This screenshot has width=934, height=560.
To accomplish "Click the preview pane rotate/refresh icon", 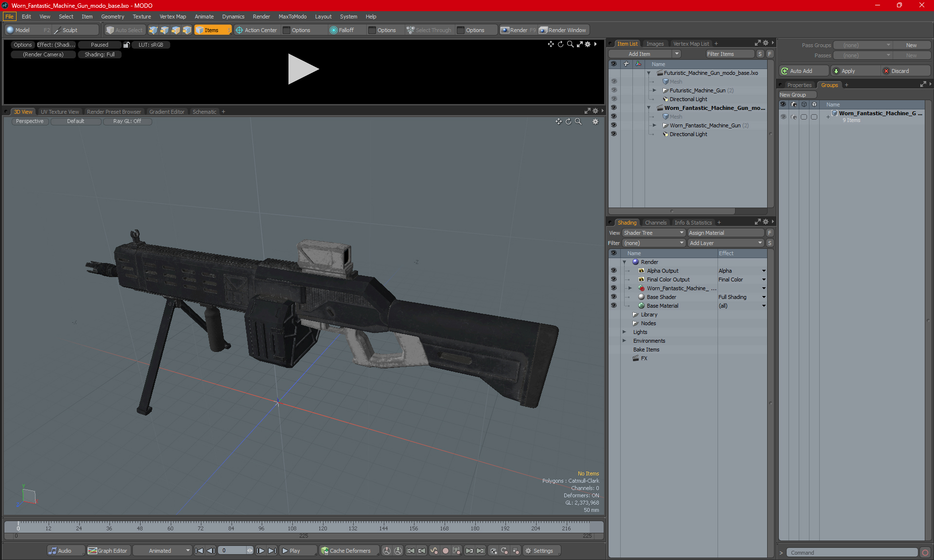I will click(560, 44).
